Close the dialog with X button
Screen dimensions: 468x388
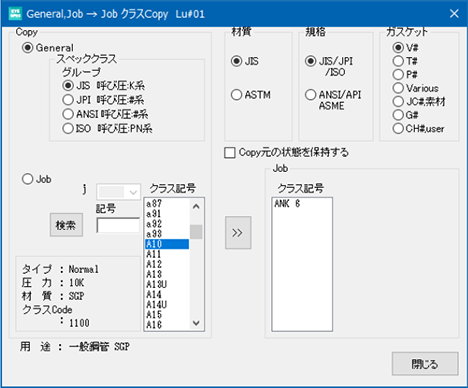point(454,14)
